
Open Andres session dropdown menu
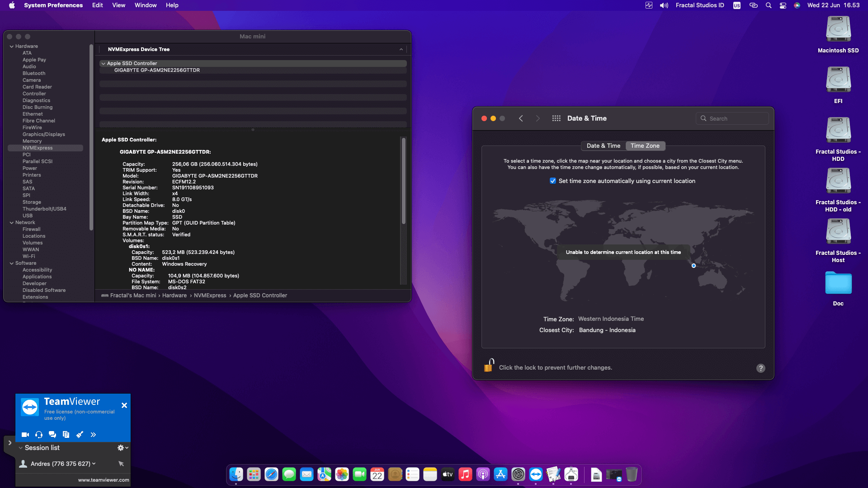pyautogui.click(x=94, y=464)
